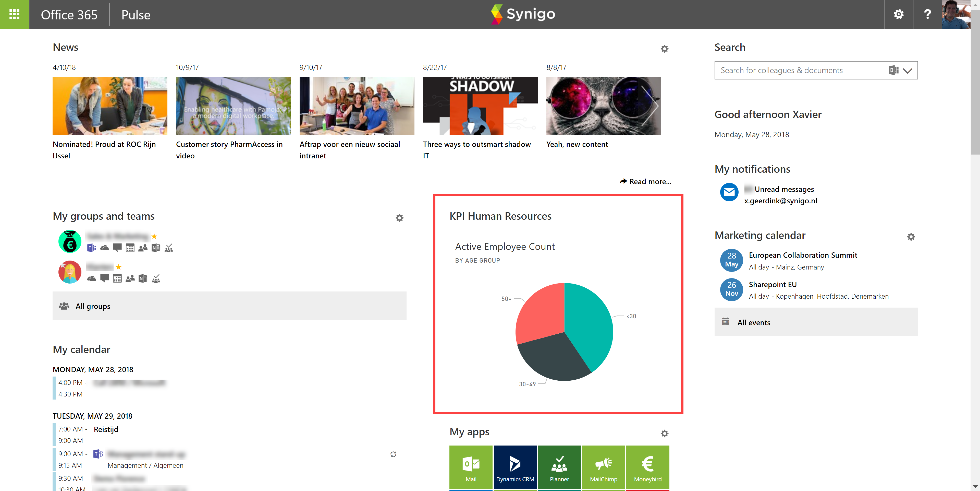This screenshot has height=491, width=980.
Task: Click the blonde-woman group avatar
Action: point(70,272)
